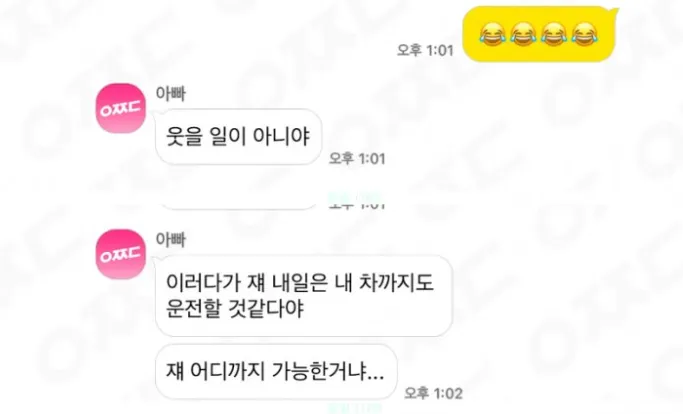The height and width of the screenshot is (414, 683).
Task: Tap the word 운전할 in 아빠's message
Action: coord(193,309)
